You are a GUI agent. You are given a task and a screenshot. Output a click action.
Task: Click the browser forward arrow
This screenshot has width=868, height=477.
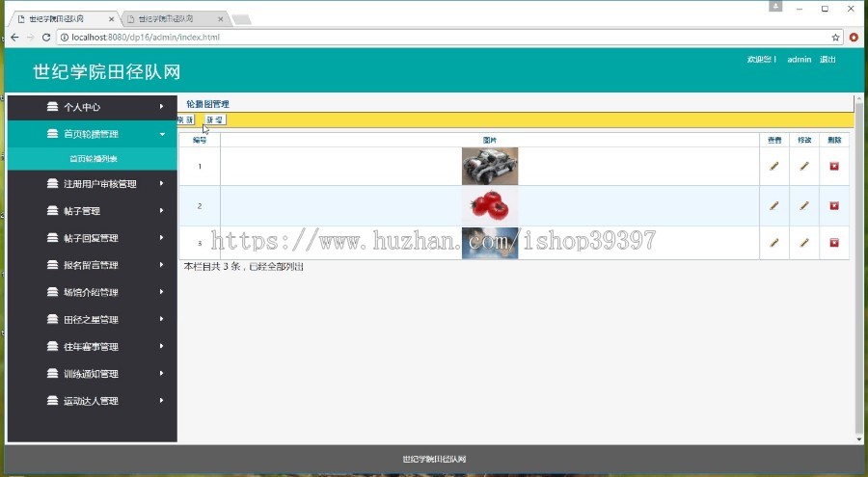[31, 37]
